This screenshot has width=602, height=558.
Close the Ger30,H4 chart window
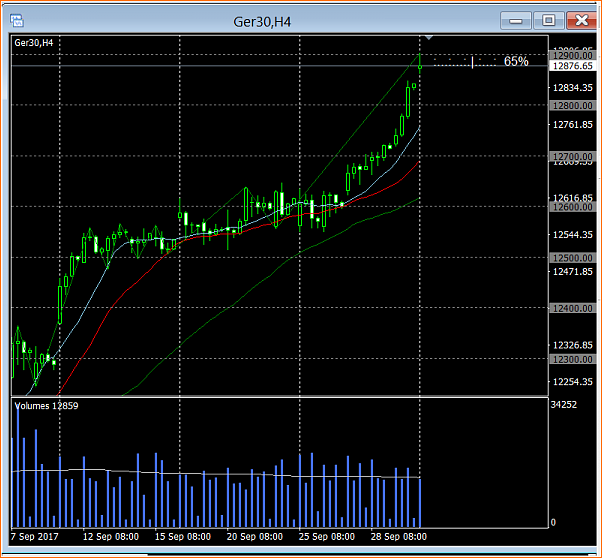582,21
